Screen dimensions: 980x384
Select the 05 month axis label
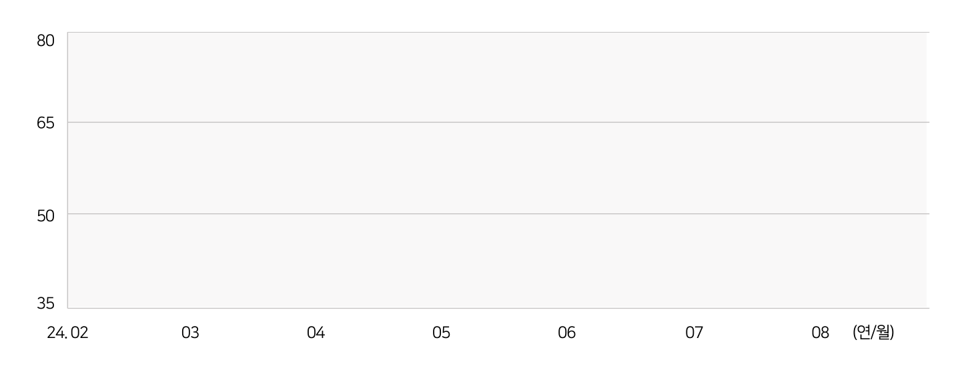click(x=441, y=333)
